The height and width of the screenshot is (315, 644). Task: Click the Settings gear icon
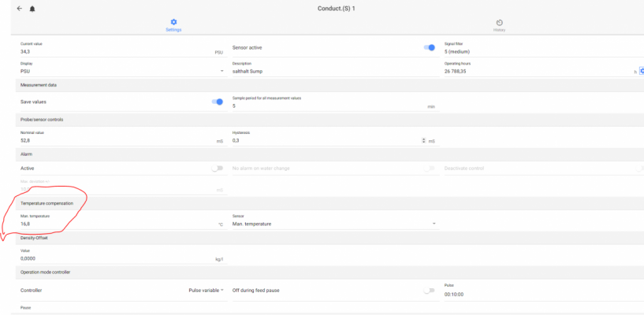point(173,22)
